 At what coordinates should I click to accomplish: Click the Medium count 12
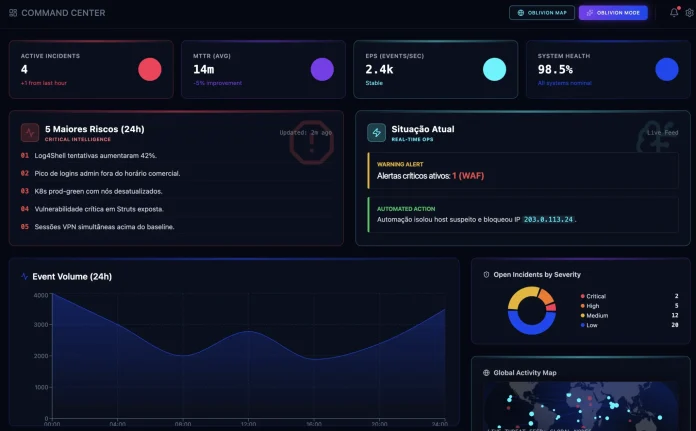click(x=675, y=316)
